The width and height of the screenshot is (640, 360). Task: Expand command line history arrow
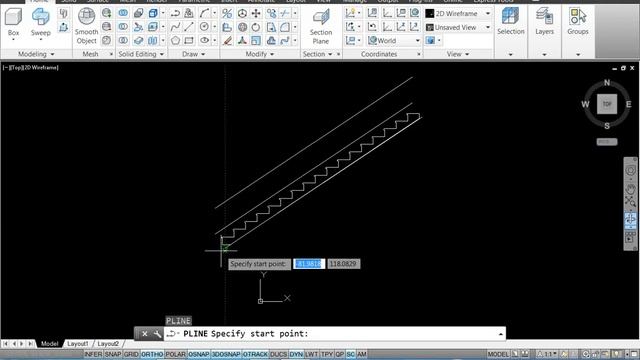click(500, 334)
